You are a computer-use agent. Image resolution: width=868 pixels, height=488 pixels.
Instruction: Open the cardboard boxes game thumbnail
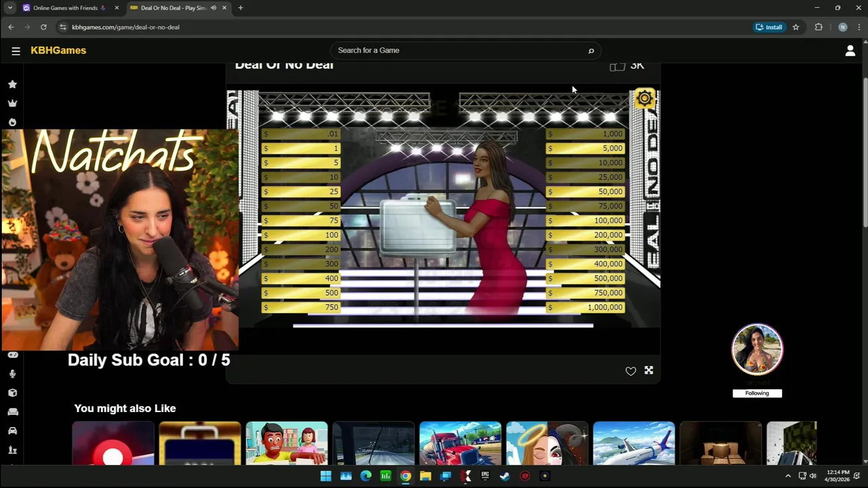tap(721, 443)
